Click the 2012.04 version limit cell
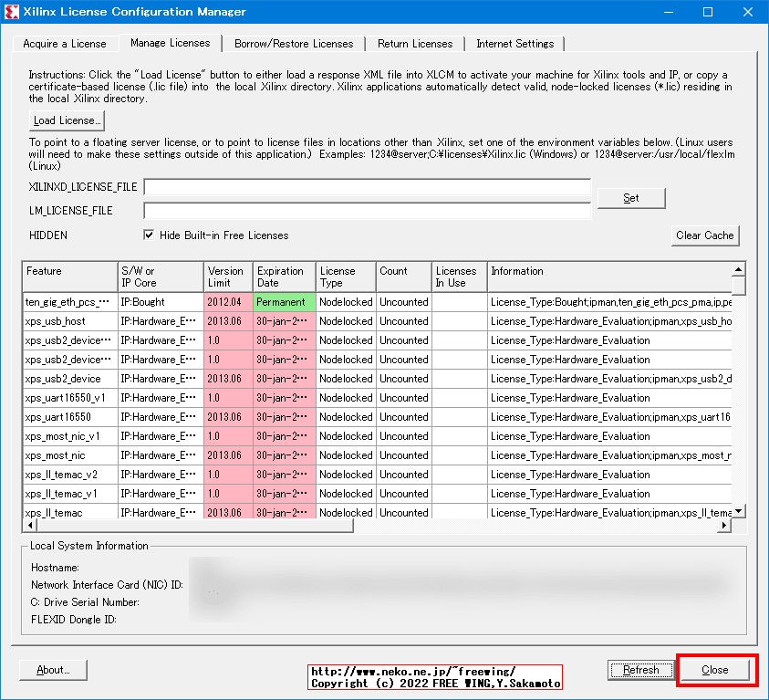This screenshot has width=769, height=700. click(229, 302)
